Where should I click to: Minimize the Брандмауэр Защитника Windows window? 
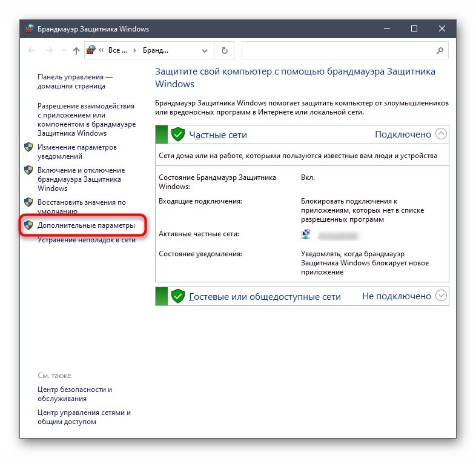click(387, 29)
